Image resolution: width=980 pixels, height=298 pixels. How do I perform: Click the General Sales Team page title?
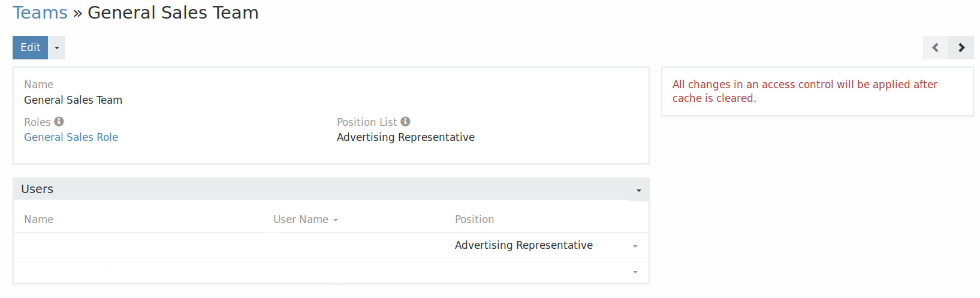click(x=173, y=13)
